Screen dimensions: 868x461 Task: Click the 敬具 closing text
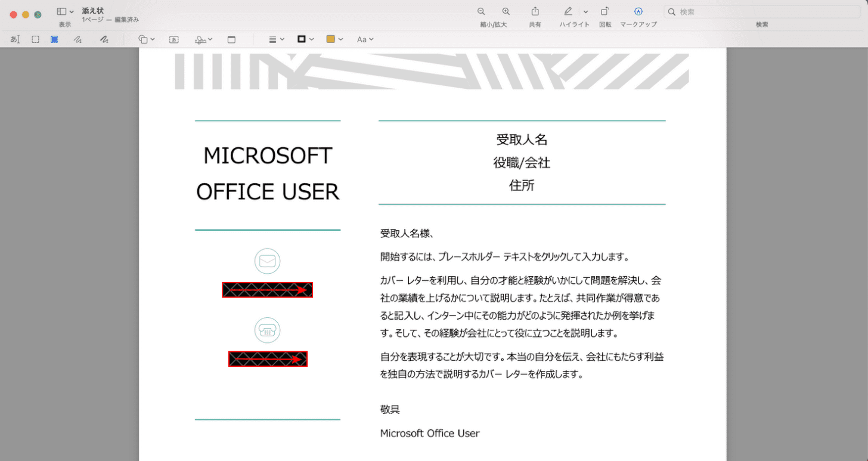point(390,410)
